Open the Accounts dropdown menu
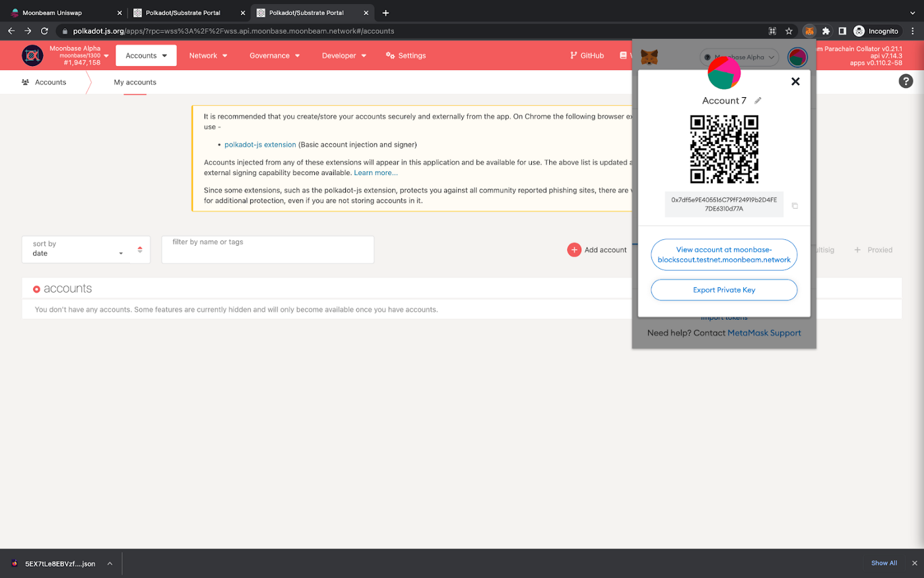Screen dimensions: 924x578 [x=146, y=55]
